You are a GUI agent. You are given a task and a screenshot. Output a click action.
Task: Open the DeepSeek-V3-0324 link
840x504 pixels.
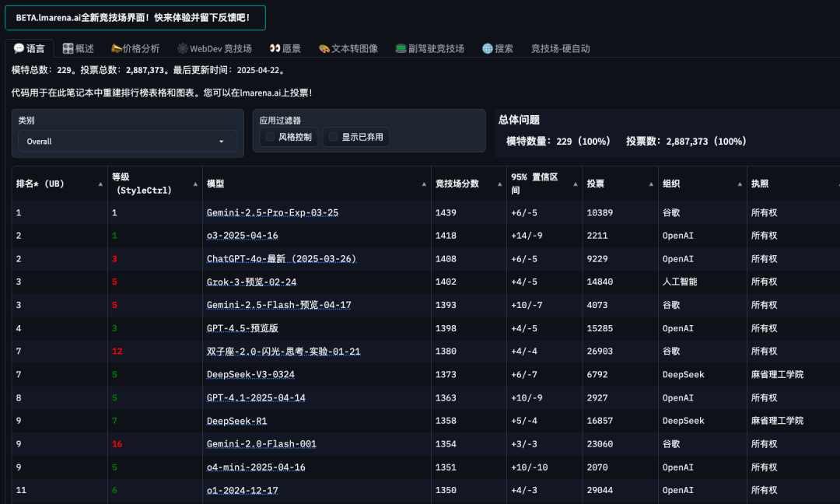tap(250, 374)
